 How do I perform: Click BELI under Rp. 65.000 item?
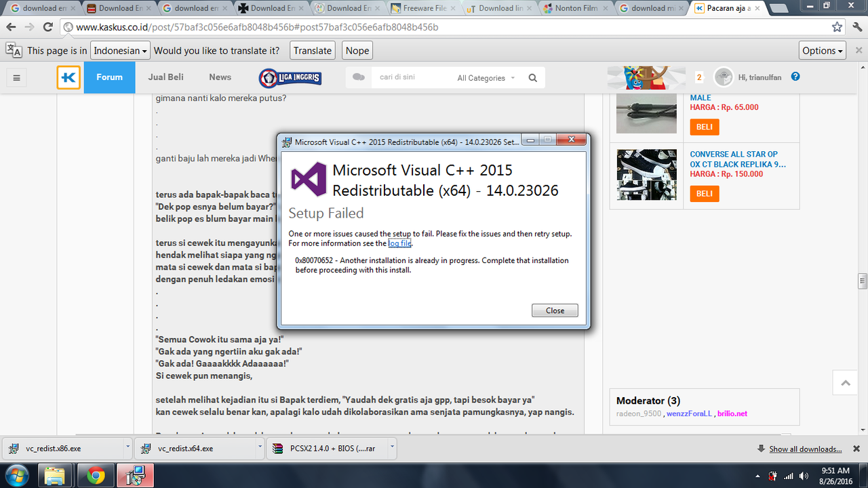(705, 127)
